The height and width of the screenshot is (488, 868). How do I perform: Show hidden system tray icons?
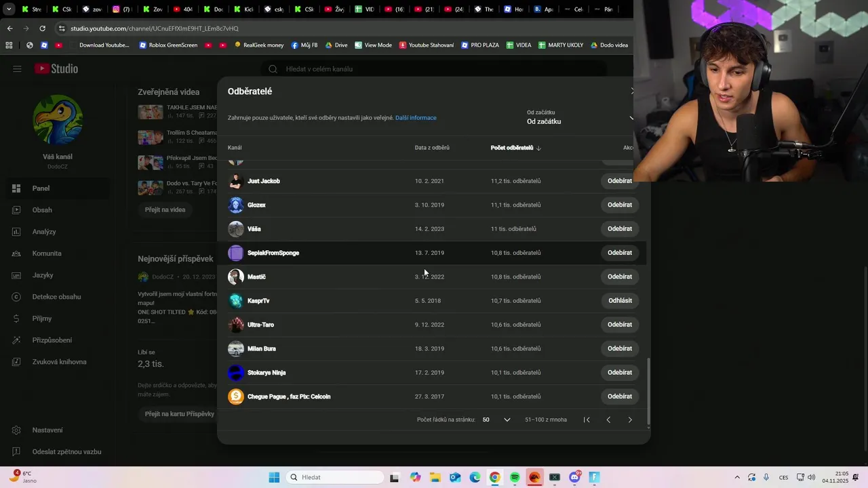coord(737,477)
